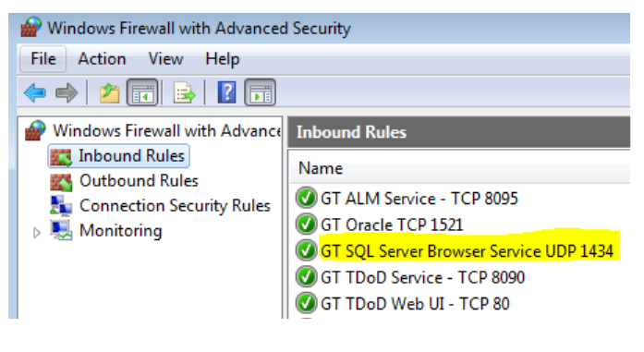Open the Action menu

[x=102, y=59]
